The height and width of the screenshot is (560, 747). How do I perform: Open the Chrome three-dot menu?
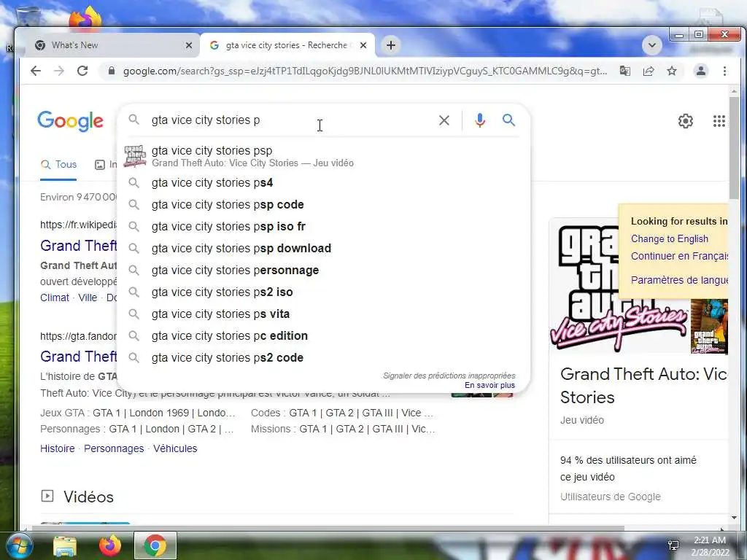(x=724, y=71)
